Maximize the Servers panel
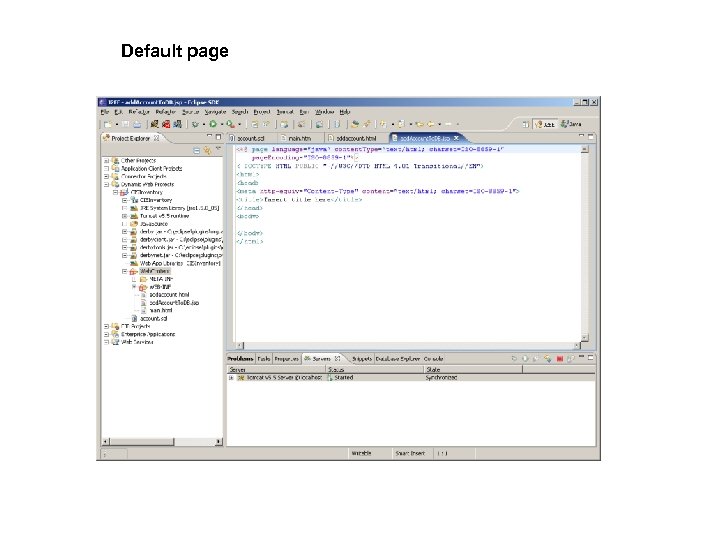This screenshot has width=720, height=540. point(591,357)
